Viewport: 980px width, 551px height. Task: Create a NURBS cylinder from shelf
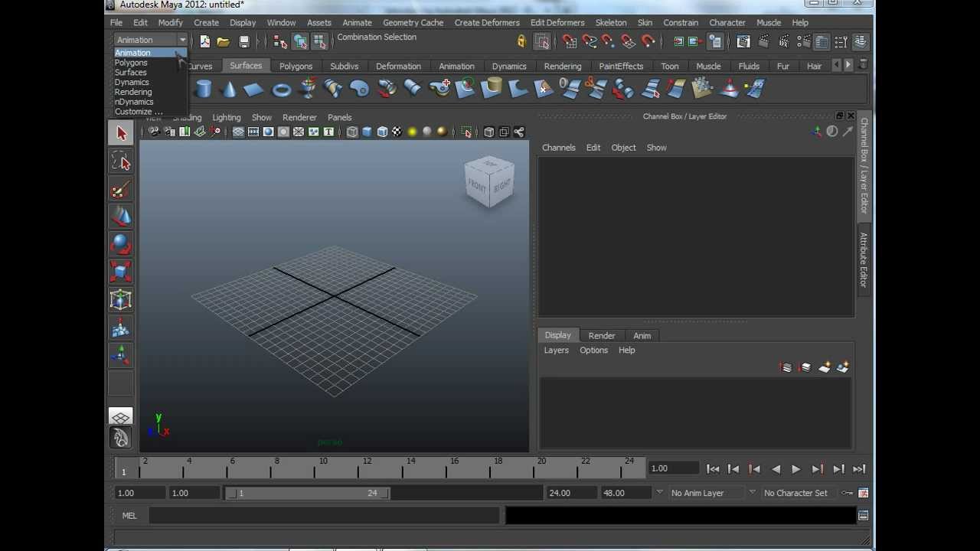pyautogui.click(x=203, y=90)
